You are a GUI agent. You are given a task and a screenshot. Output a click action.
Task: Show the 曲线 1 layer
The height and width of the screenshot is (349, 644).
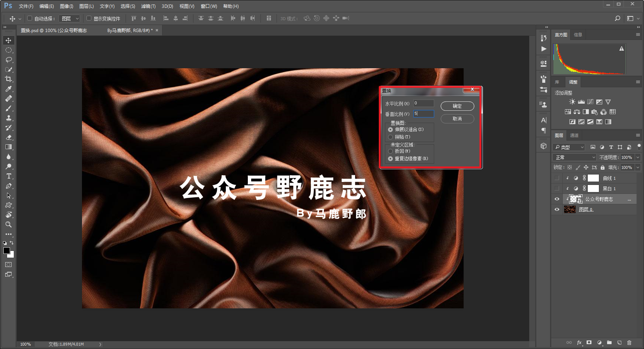[x=557, y=178]
